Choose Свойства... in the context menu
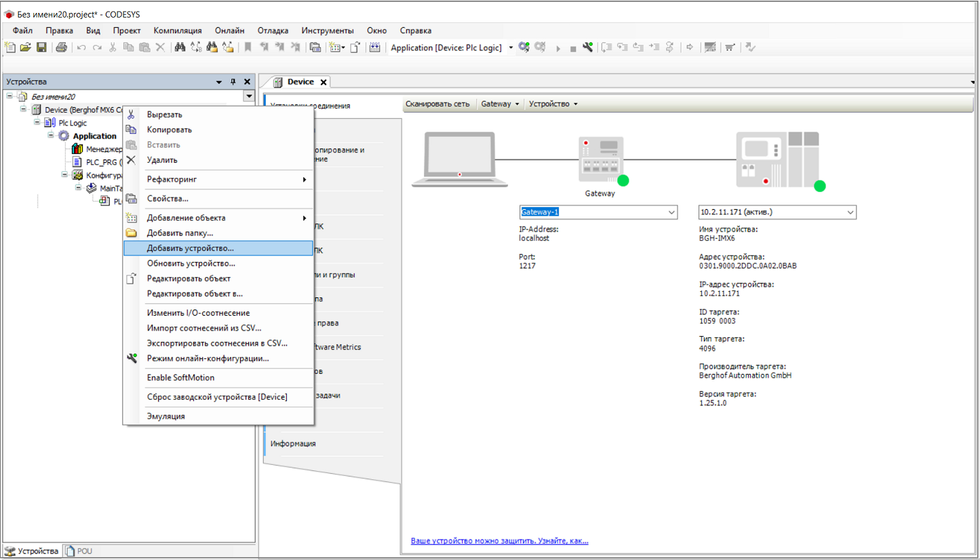980x560 pixels. click(218, 199)
